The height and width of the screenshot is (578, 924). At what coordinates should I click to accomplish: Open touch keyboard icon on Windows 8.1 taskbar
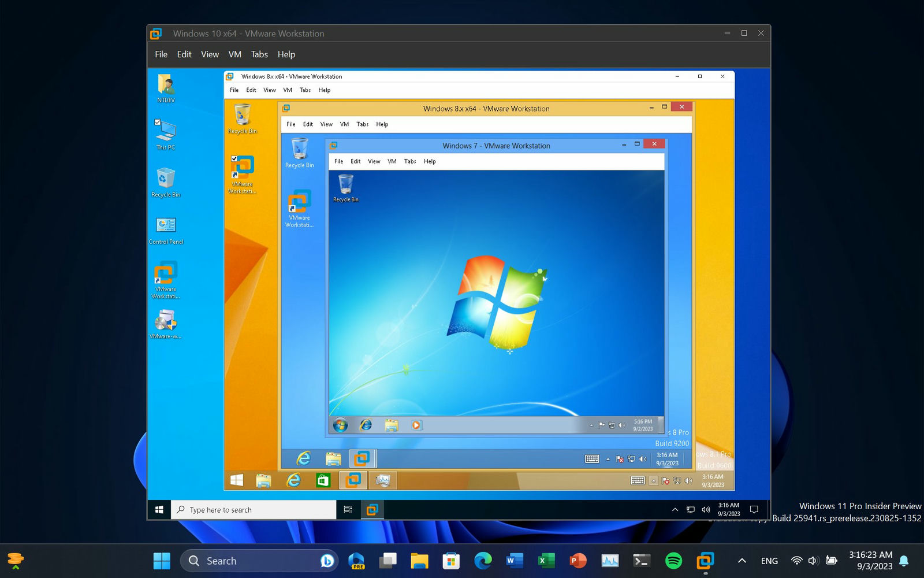(x=638, y=481)
